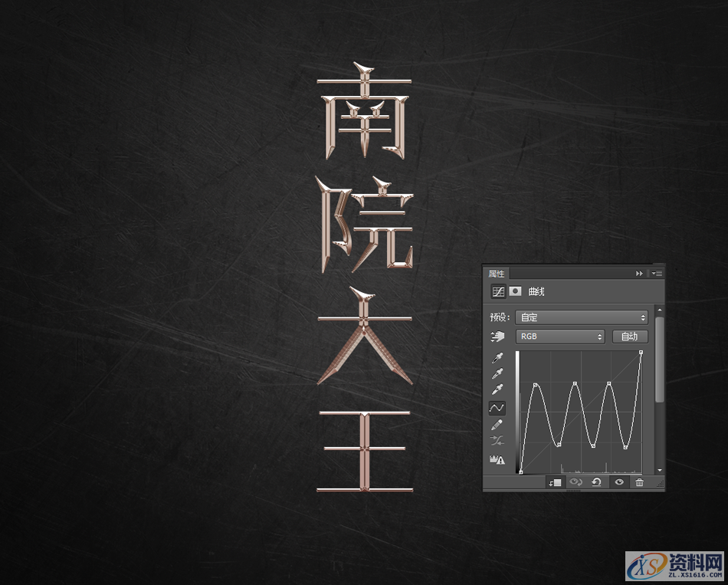Activate the on-image targeted adjustment tool
728x585 pixels.
497,337
